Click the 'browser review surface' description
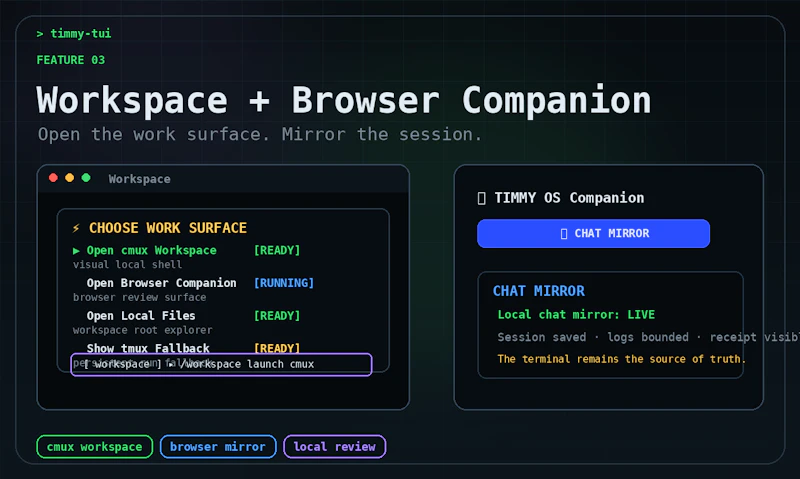800x479 pixels. [139, 297]
